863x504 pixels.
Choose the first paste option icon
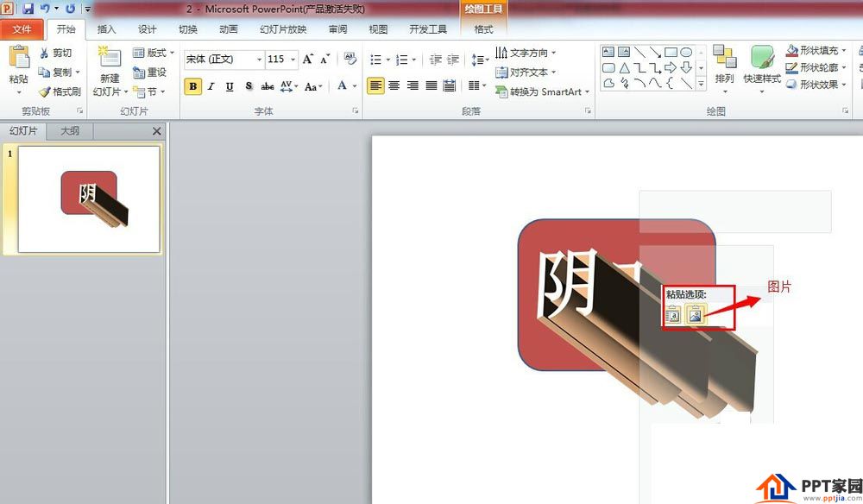[x=673, y=315]
